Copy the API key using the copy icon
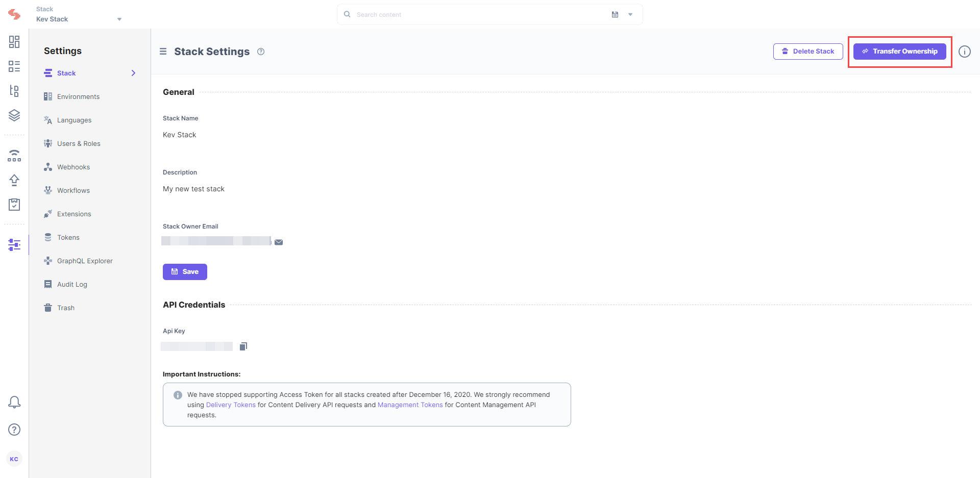The width and height of the screenshot is (980, 478). (x=243, y=346)
